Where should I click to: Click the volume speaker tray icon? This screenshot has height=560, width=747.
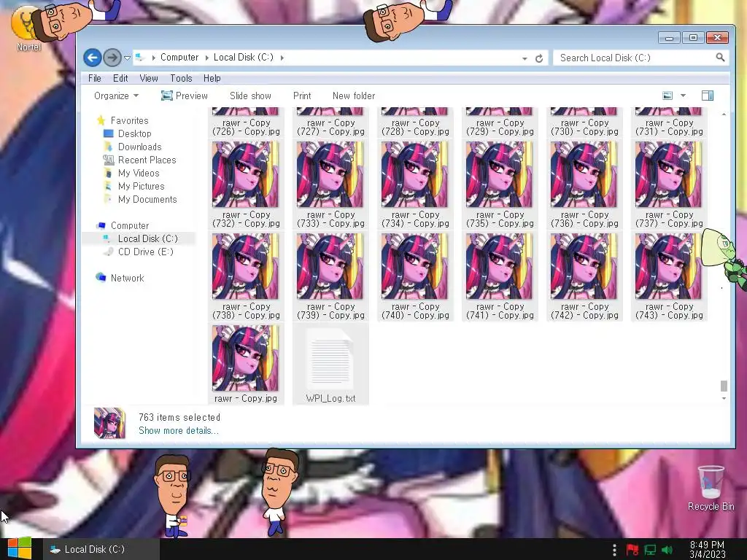(x=667, y=550)
